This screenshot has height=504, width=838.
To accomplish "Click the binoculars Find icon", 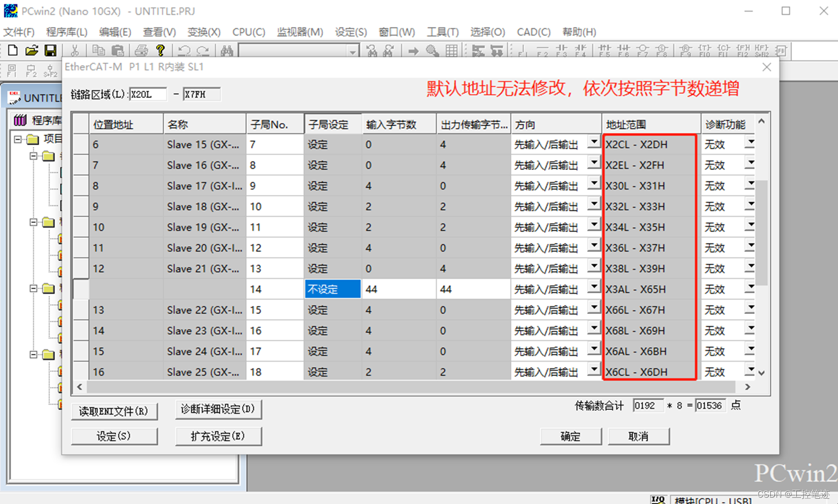I will tap(227, 50).
